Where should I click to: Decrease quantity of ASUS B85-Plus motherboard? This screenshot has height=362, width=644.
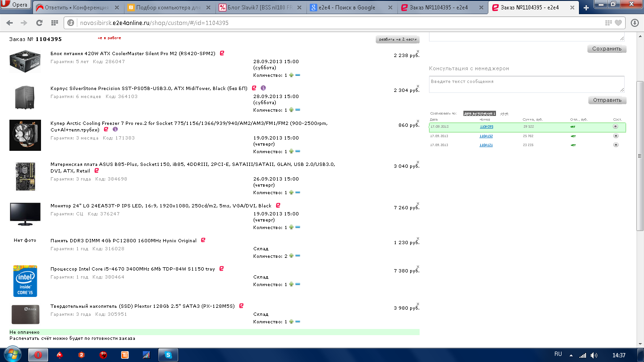pyautogui.click(x=298, y=192)
